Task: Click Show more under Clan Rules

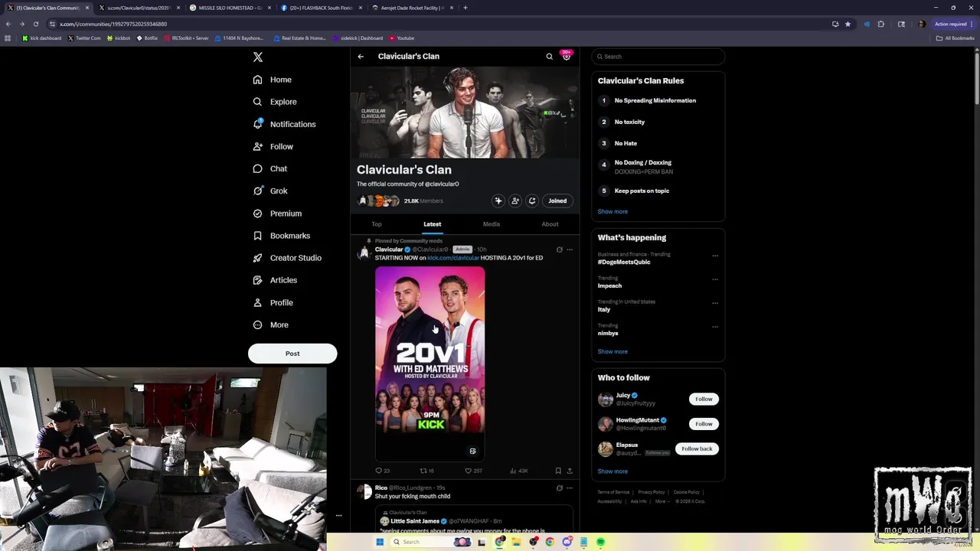Action: coord(612,211)
